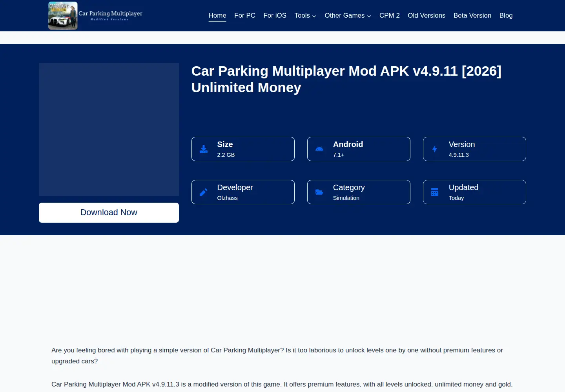Click the paragraph mentioning Mod APK v4.9.11.3

click(282, 385)
